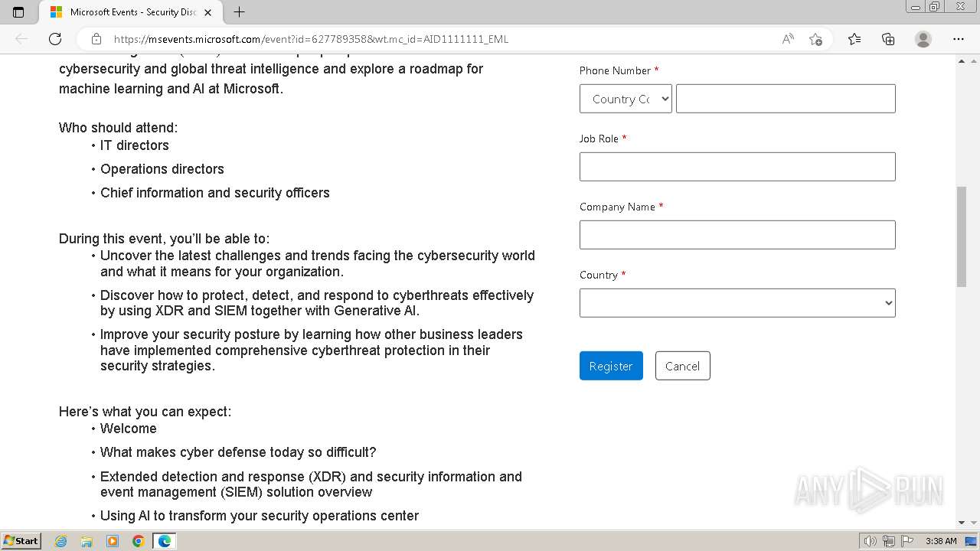Activate Read aloud icon in address bar
This screenshot has width=980, height=551.
pos(788,39)
